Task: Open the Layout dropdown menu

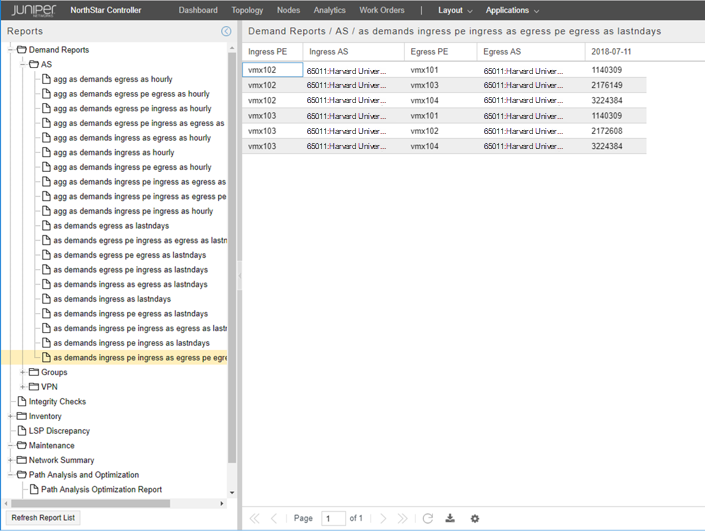Action: point(456,10)
